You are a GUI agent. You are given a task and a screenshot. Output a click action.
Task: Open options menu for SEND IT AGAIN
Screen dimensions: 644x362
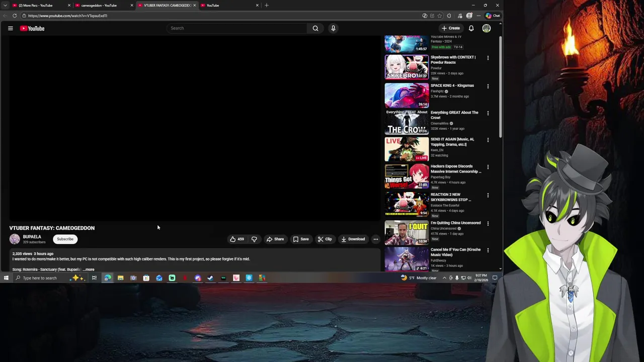coord(488,140)
